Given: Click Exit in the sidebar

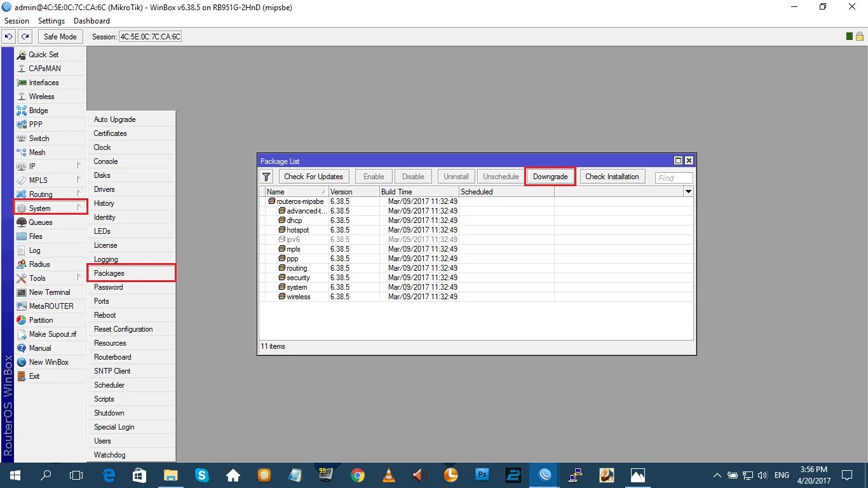Looking at the screenshot, I should (x=50, y=376).
